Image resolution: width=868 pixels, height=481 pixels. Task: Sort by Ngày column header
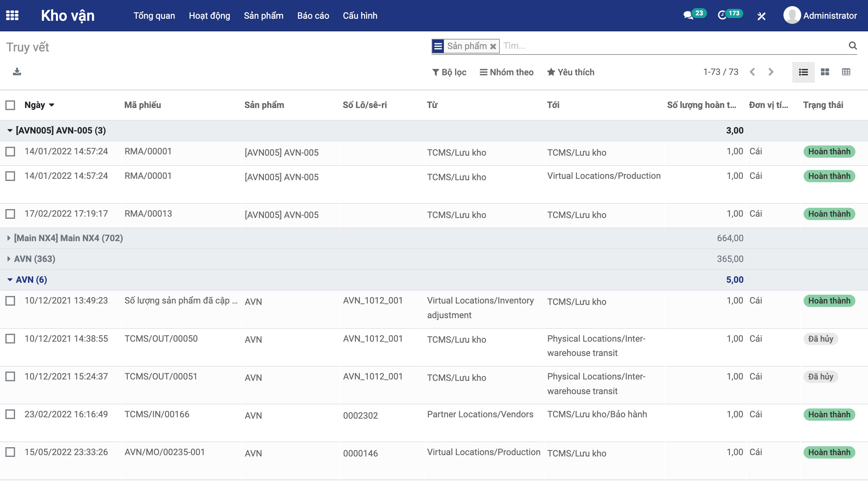(39, 105)
